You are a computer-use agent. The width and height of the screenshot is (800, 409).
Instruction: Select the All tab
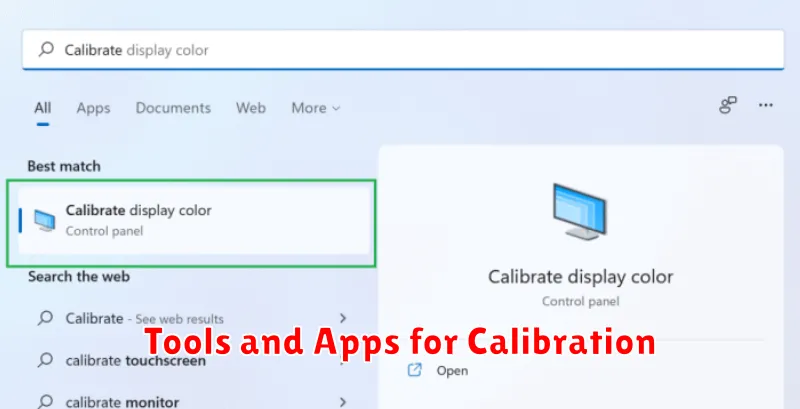coord(43,108)
